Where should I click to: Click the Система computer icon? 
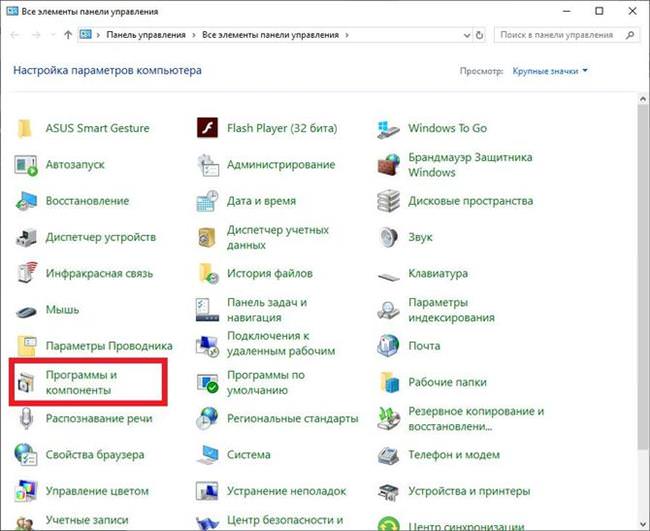pyautogui.click(x=207, y=455)
